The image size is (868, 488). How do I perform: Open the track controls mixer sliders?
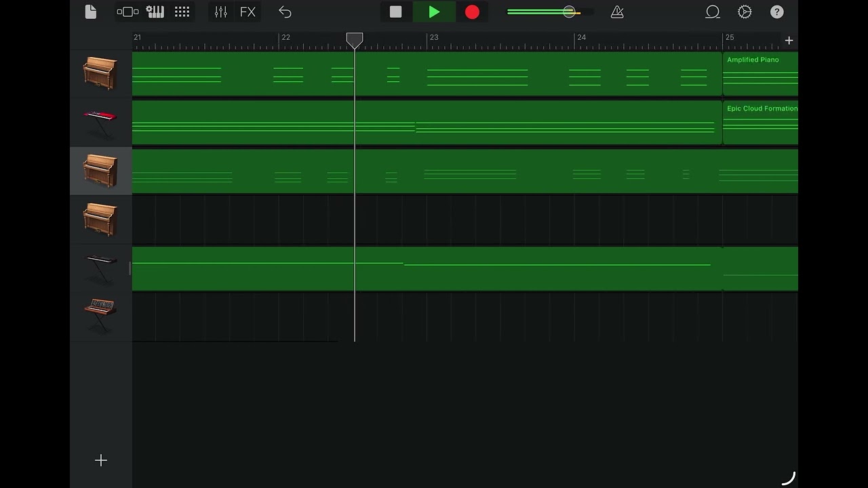click(221, 12)
